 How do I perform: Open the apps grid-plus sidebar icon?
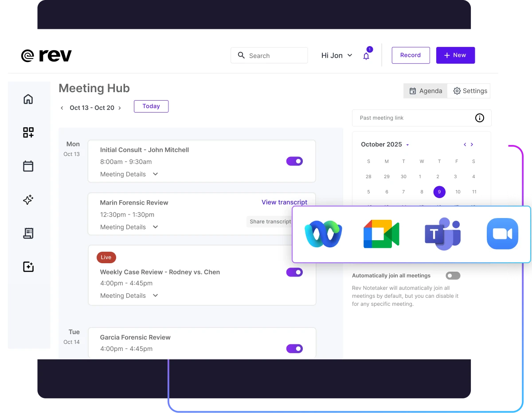28,132
